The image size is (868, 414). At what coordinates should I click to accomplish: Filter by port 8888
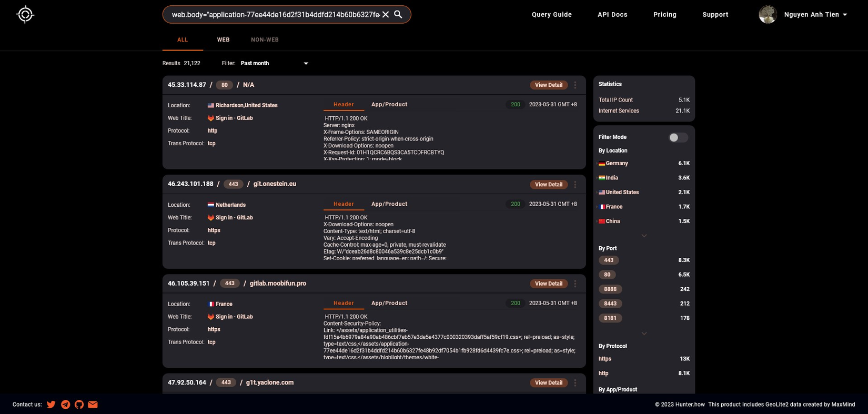pyautogui.click(x=610, y=289)
